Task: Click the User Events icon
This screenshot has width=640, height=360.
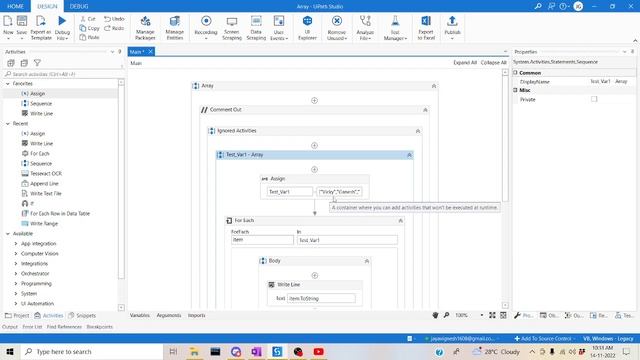Action: [279, 21]
